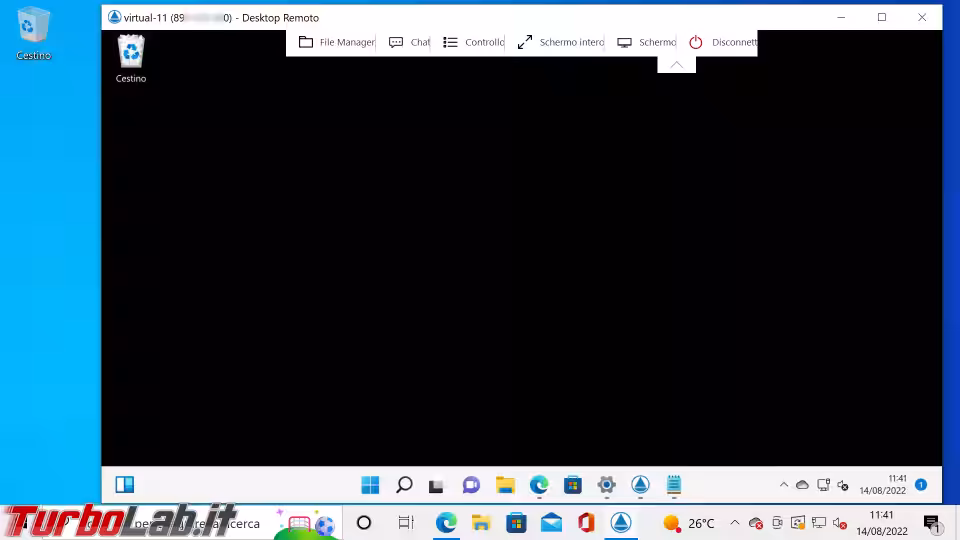Open Teams Chat on remote taskbar
The image size is (960, 540).
pyautogui.click(x=471, y=485)
